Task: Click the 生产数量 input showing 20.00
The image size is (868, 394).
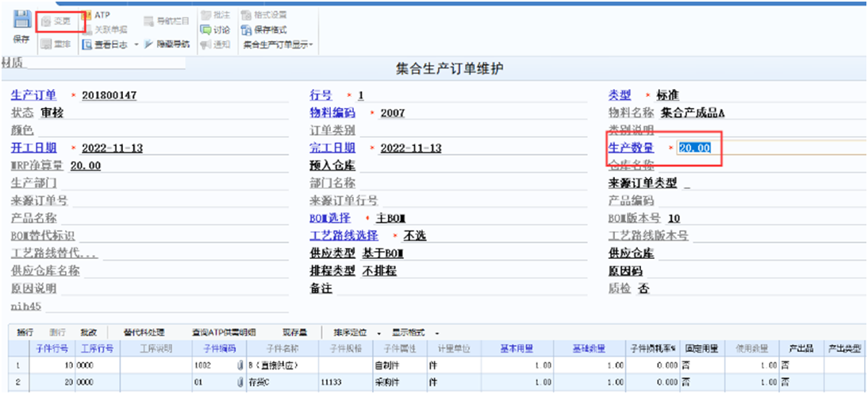Action: pos(773,148)
